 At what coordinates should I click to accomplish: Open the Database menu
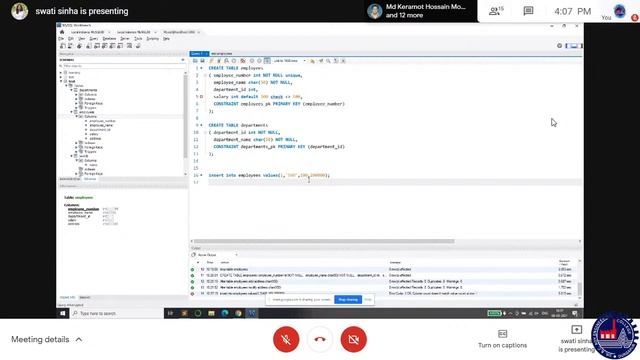pos(109,39)
